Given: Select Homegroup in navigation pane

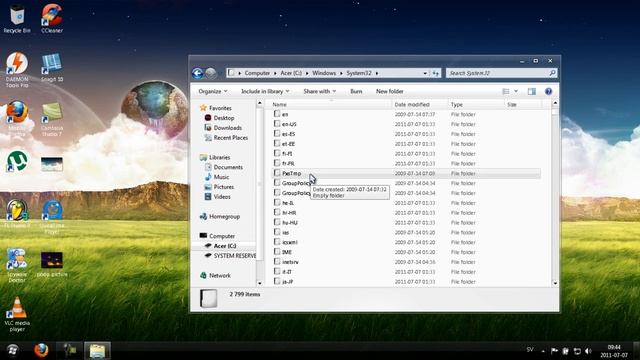Looking at the screenshot, I should click(x=224, y=216).
